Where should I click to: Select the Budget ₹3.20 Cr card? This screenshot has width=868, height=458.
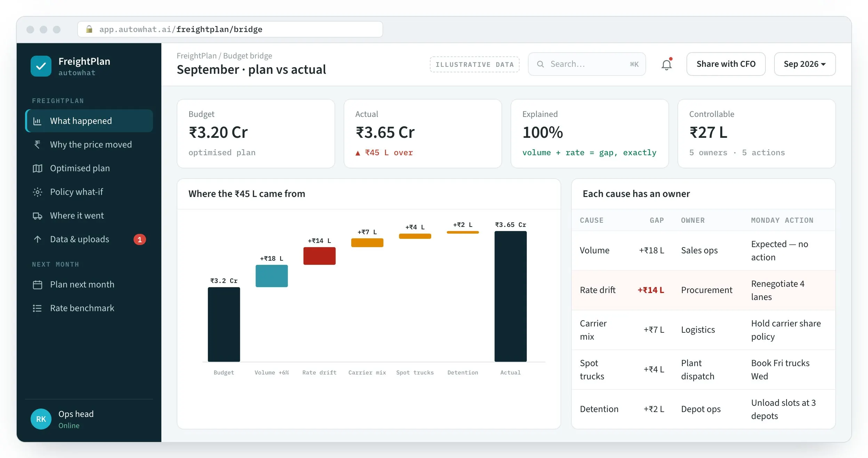pos(256,134)
